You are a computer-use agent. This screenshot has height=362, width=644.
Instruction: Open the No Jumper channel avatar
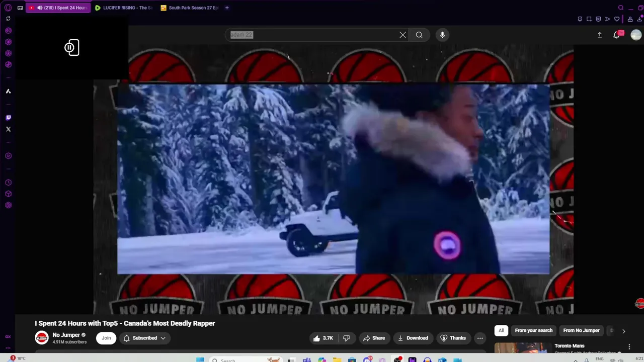point(42,338)
